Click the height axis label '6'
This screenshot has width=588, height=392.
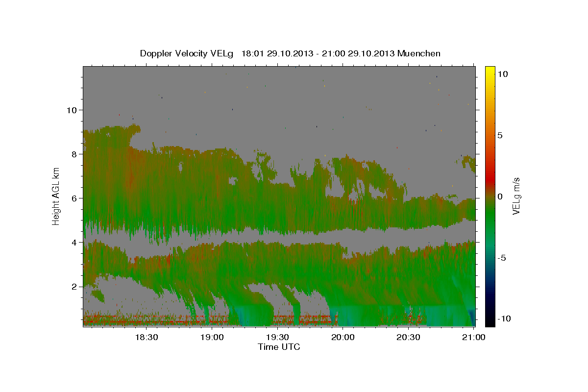click(74, 198)
